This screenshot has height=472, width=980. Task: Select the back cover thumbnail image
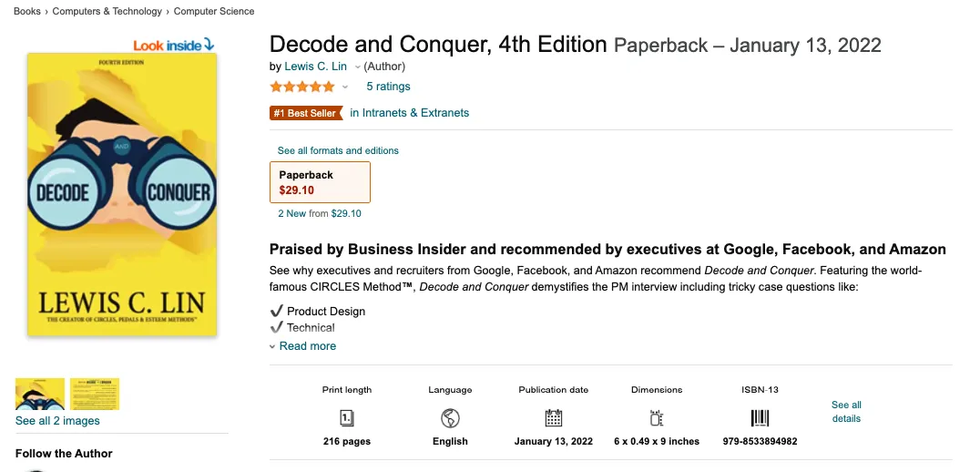coord(96,394)
